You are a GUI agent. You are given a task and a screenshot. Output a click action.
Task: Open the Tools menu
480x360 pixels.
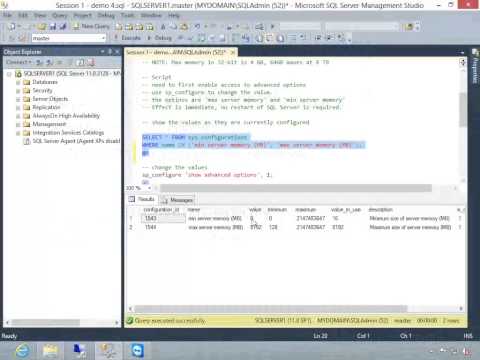pyautogui.click(x=127, y=15)
